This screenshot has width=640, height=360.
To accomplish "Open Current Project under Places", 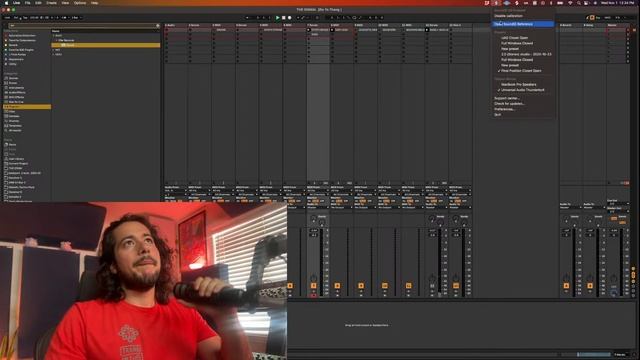I will click(18, 164).
